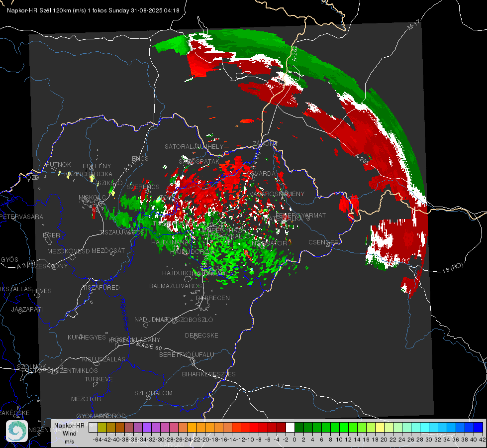Click the A-265 road label
487x448 pixels.
(x=362, y=159)
